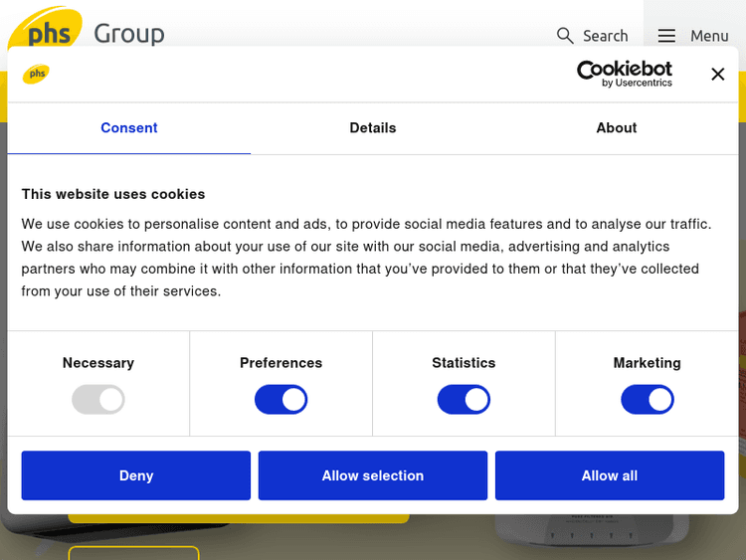The image size is (746, 560).
Task: Open the Cookiebot by Usercentrics logo
Action: [625, 74]
